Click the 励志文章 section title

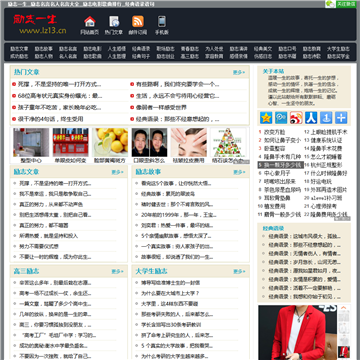tap(26, 172)
